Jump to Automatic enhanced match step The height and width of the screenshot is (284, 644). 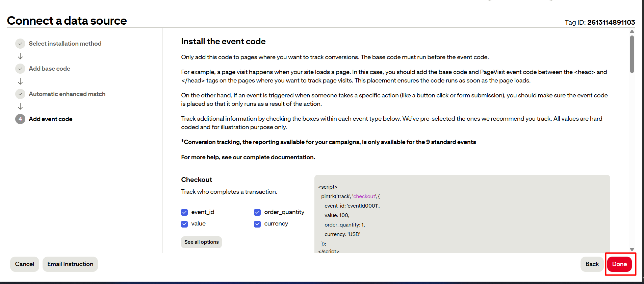tap(67, 94)
